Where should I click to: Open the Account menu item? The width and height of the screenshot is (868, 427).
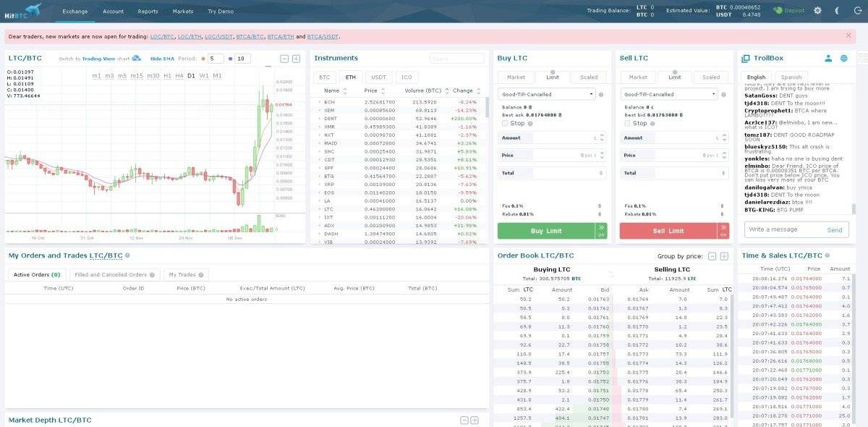[x=113, y=11]
